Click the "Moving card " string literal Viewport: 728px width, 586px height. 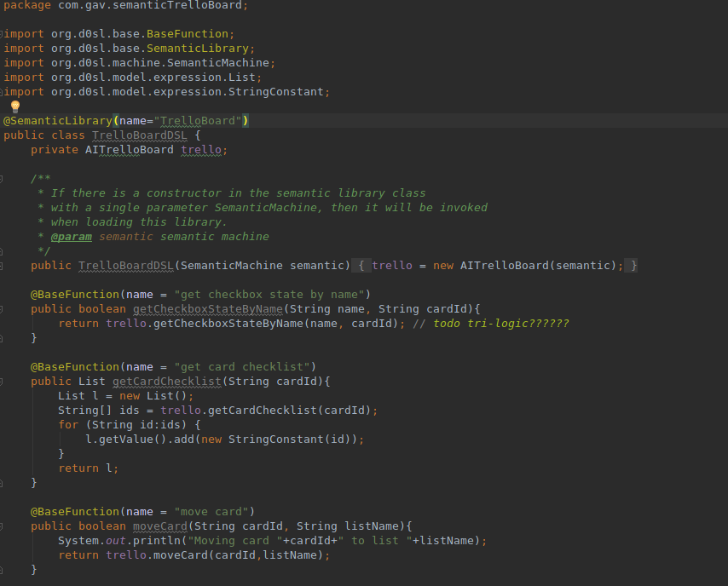235,541
